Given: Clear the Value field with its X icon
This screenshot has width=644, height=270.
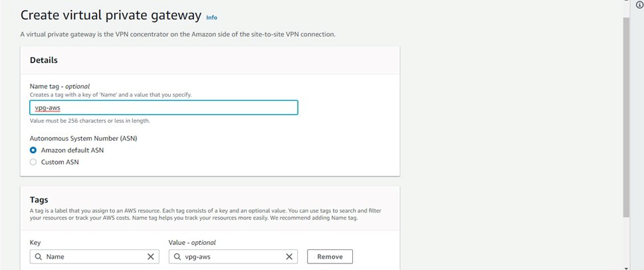Looking at the screenshot, I should click(289, 257).
